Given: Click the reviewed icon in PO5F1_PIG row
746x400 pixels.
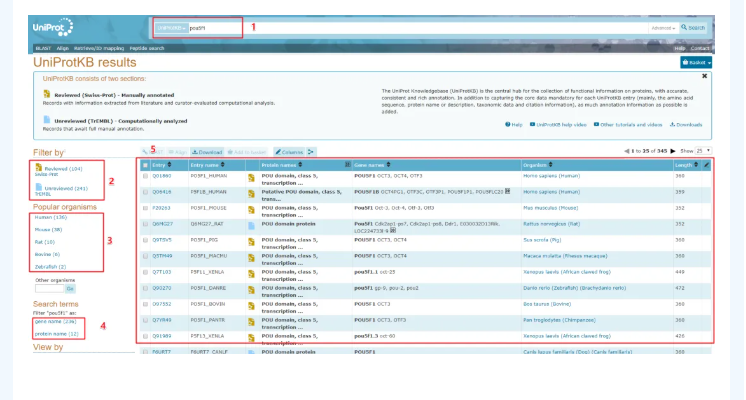Looking at the screenshot, I should pos(251,242).
